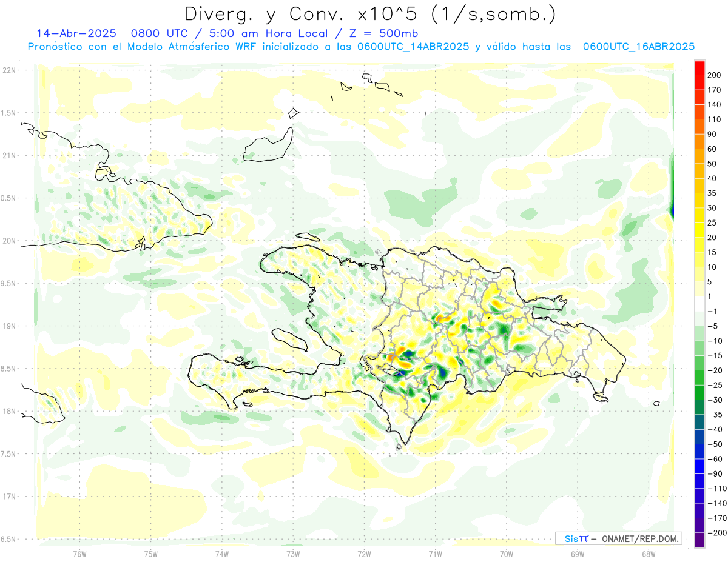Click the longitude label '76W'
This screenshot has height=562, width=728.
pyautogui.click(x=79, y=554)
